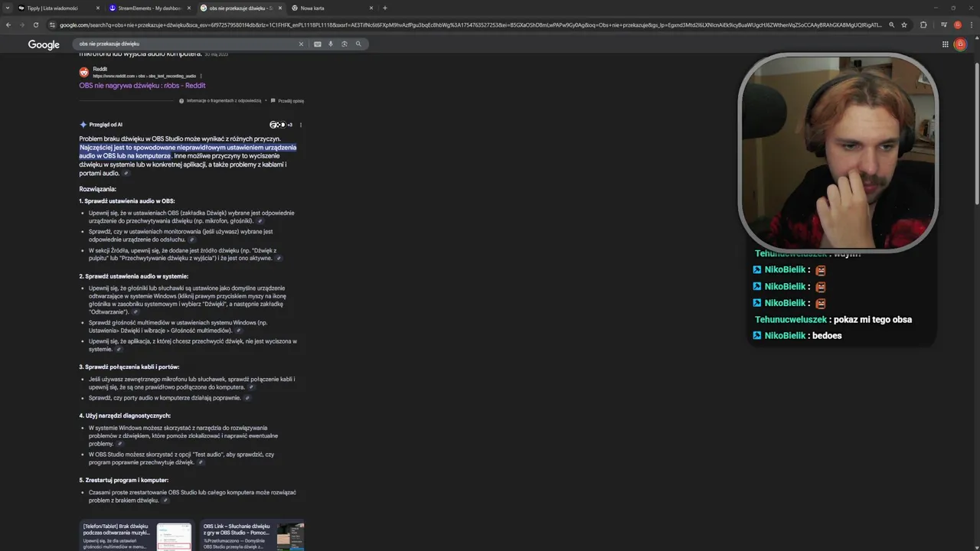
Task: Click the browser forward arrow
Action: [x=21, y=24]
